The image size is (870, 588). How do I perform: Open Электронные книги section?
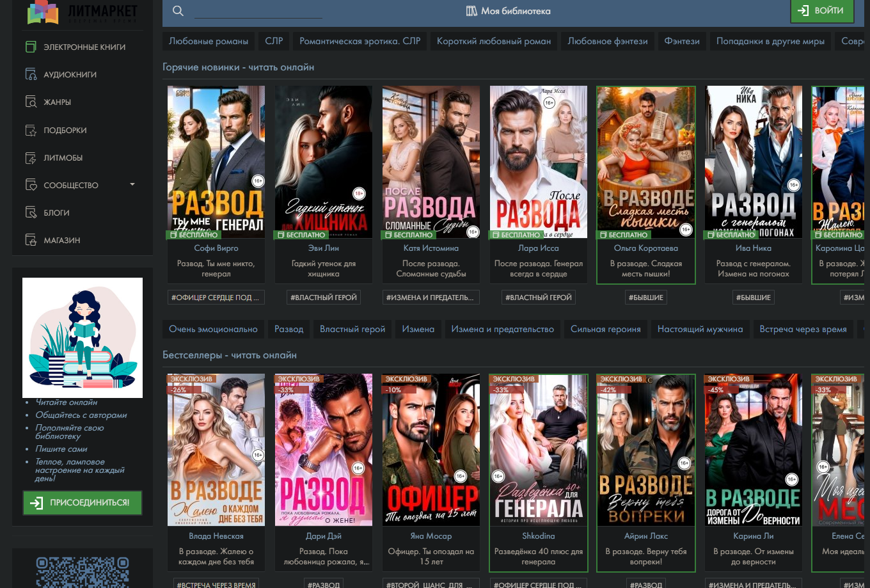84,47
